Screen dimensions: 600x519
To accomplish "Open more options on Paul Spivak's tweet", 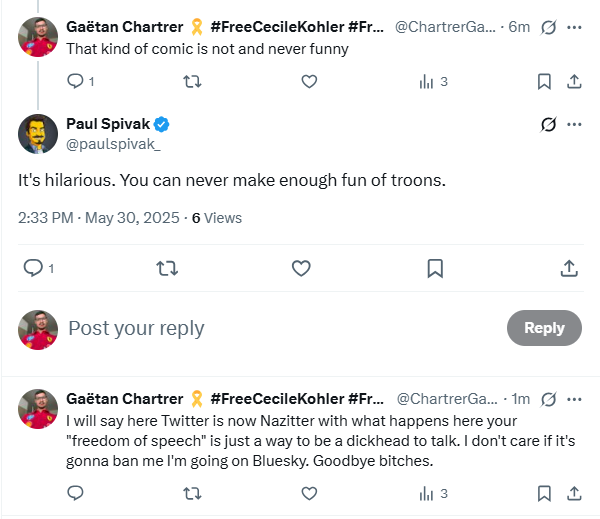I will click(574, 125).
